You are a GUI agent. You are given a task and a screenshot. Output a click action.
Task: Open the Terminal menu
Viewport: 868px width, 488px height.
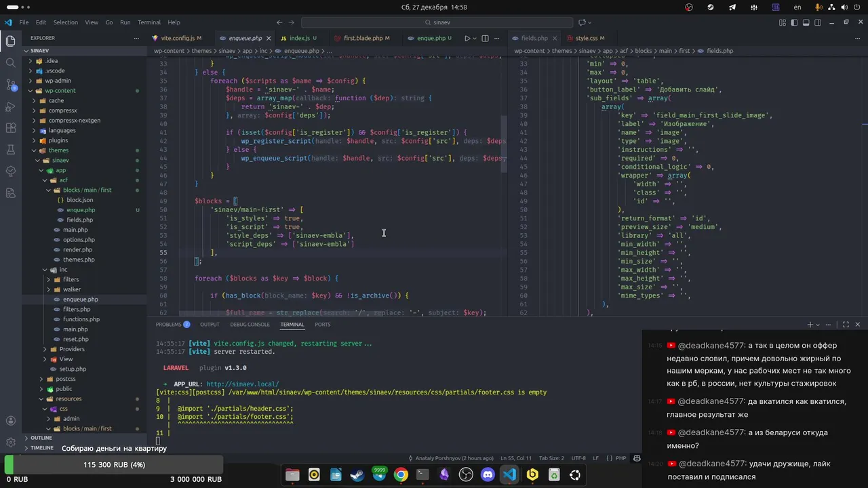coord(149,22)
